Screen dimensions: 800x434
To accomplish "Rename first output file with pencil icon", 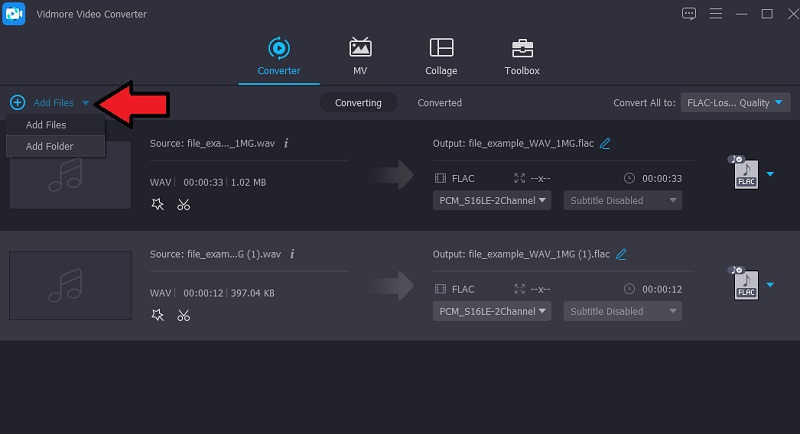I will pyautogui.click(x=605, y=143).
